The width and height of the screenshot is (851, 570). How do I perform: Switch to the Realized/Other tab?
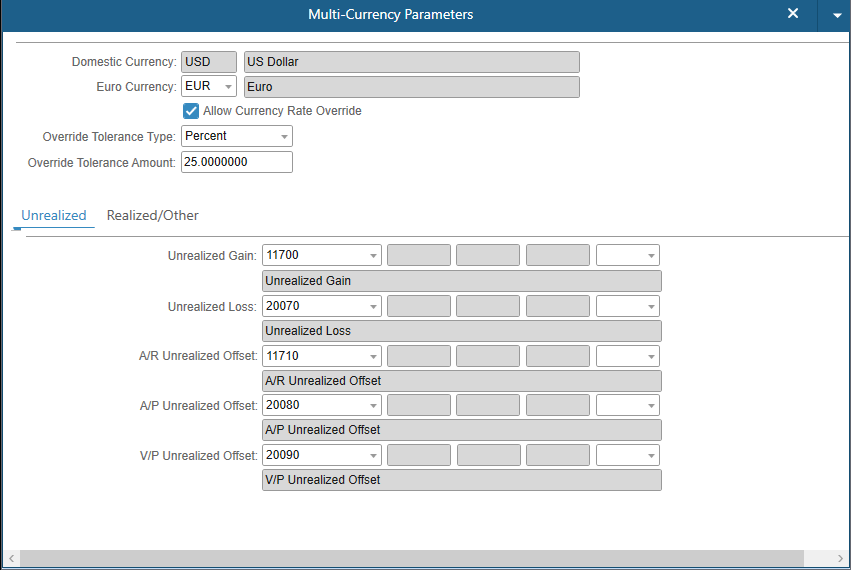152,215
